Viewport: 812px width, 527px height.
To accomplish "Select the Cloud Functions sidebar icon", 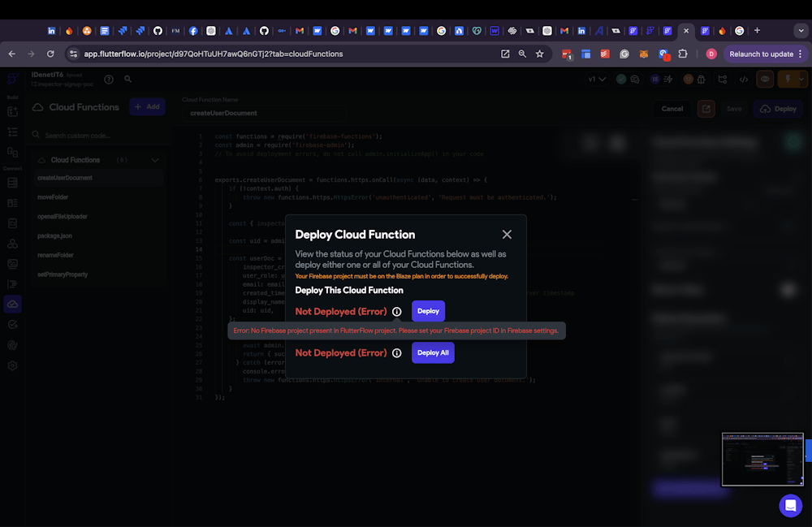I will point(13,304).
